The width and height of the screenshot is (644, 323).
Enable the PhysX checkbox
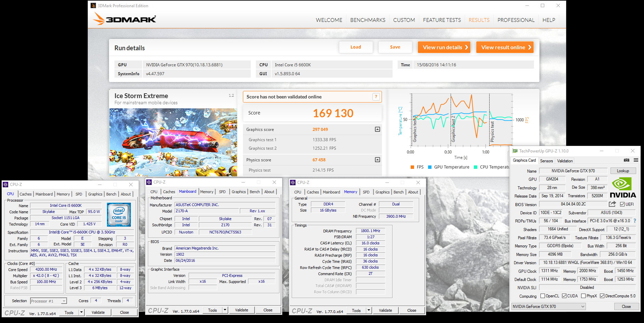(583, 296)
